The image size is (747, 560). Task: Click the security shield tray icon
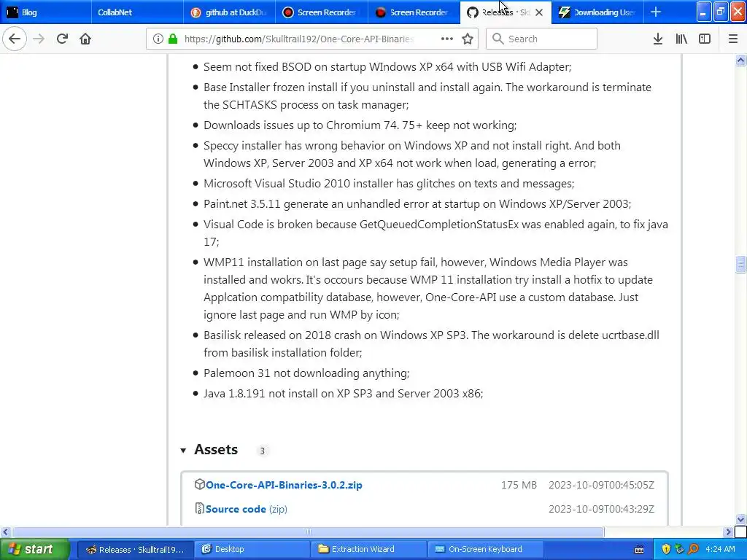(666, 549)
